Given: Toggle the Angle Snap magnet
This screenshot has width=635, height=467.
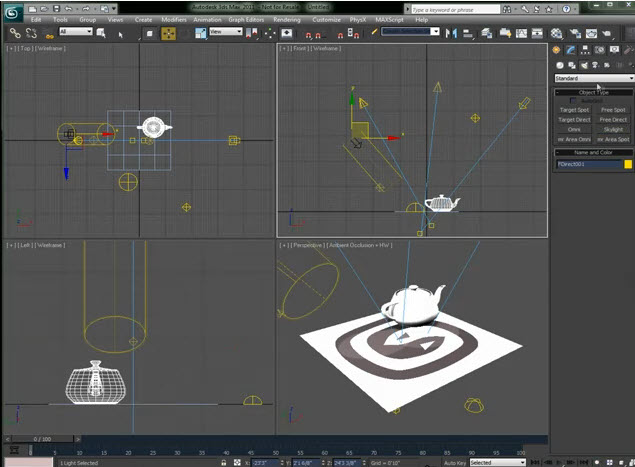Looking at the screenshot, I should [x=318, y=35].
